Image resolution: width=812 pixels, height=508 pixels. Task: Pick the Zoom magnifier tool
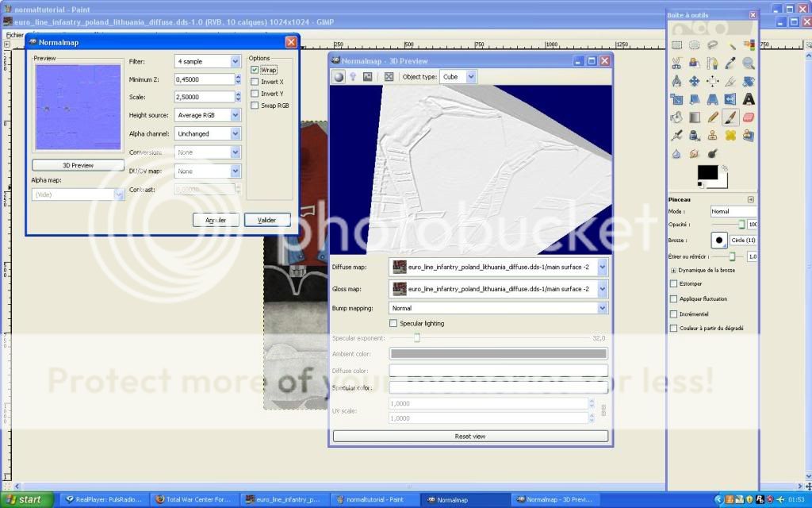point(749,63)
